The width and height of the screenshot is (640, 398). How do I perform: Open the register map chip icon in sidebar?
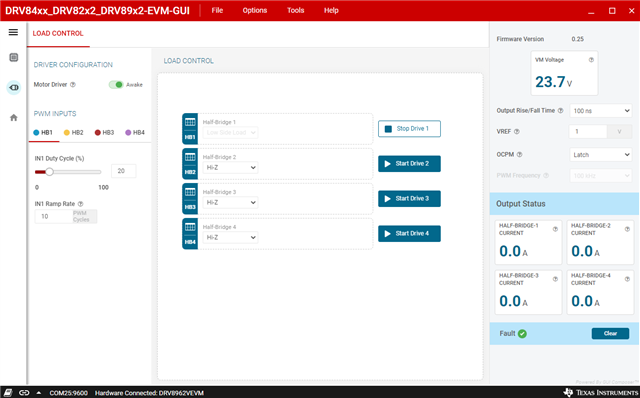[13, 58]
